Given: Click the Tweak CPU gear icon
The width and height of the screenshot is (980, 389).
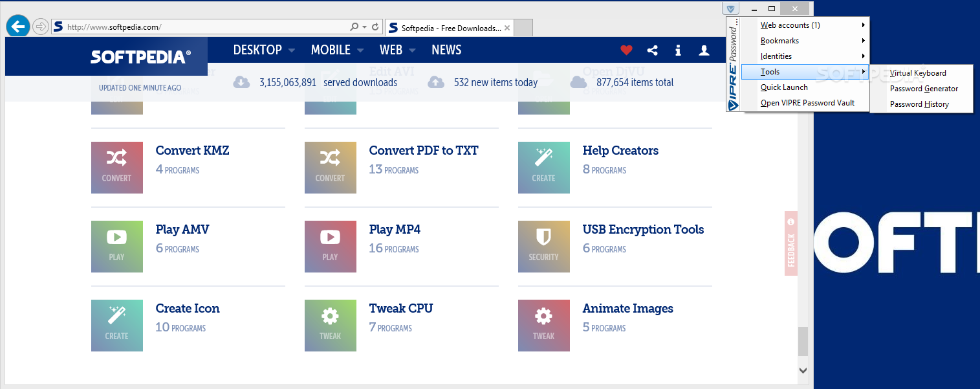Looking at the screenshot, I should 331,326.
